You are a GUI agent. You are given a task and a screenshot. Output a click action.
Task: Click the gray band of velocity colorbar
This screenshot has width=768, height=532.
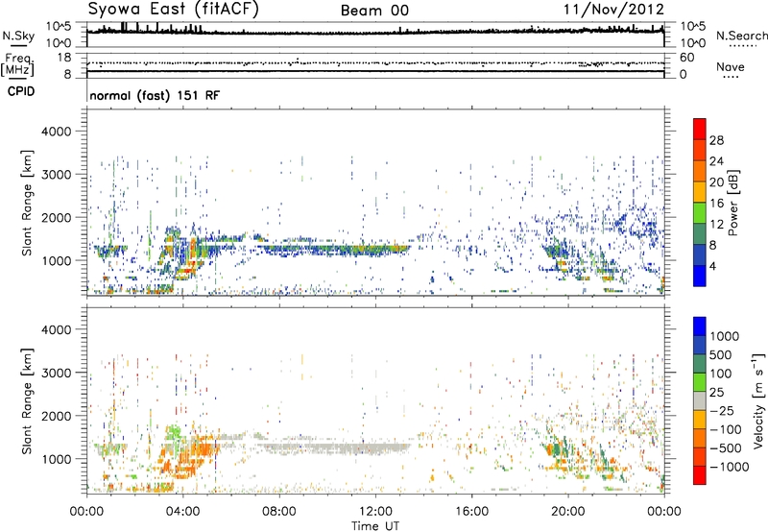coord(700,400)
